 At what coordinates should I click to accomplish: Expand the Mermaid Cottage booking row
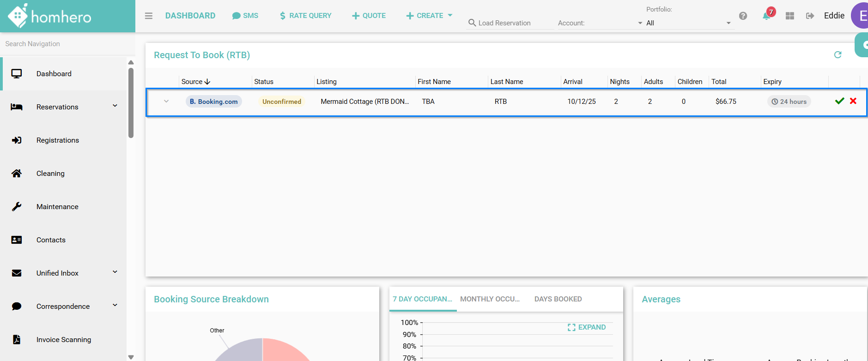166,102
